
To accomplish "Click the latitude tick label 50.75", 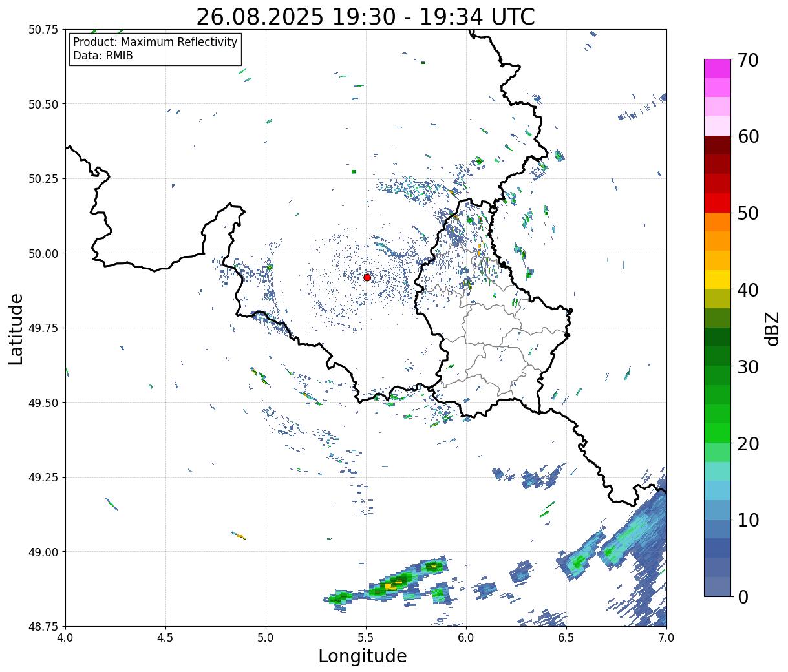I will point(43,30).
